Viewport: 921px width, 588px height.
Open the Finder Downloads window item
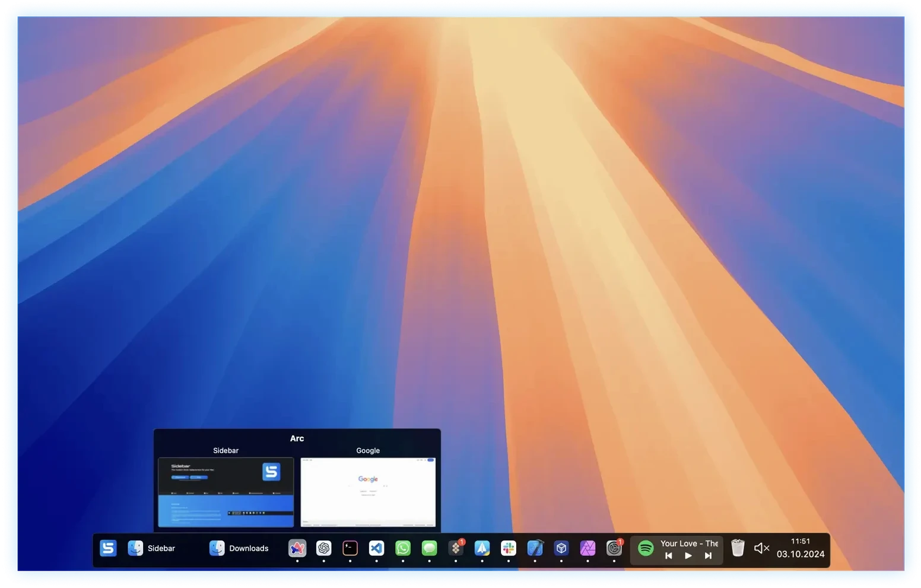[x=239, y=548]
